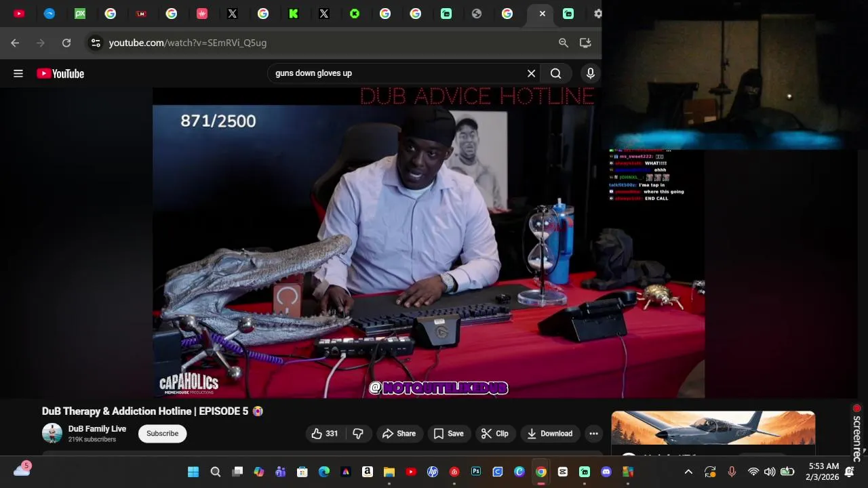Open the volume speaker control
The image size is (868, 488).
(x=770, y=472)
